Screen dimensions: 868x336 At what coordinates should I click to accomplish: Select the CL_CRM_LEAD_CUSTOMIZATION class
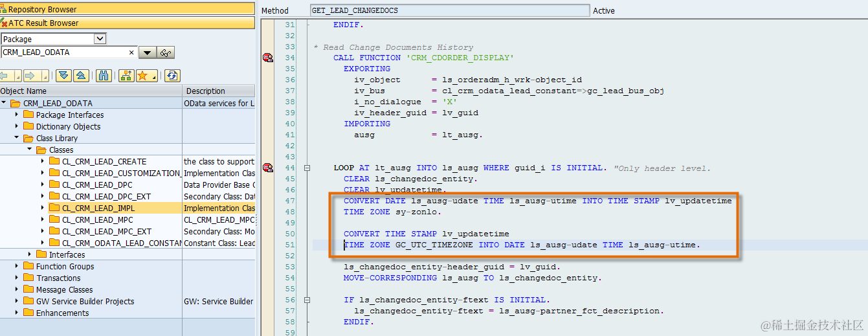[x=121, y=173]
